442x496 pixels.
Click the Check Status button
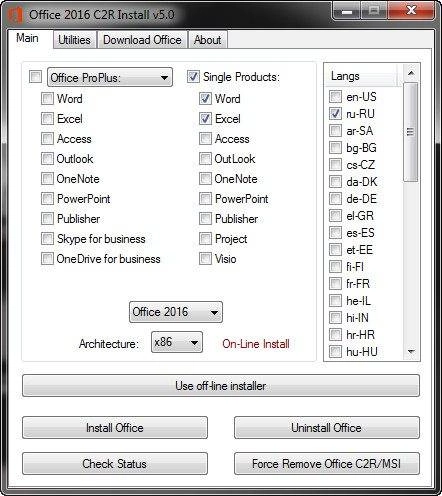coord(115,464)
